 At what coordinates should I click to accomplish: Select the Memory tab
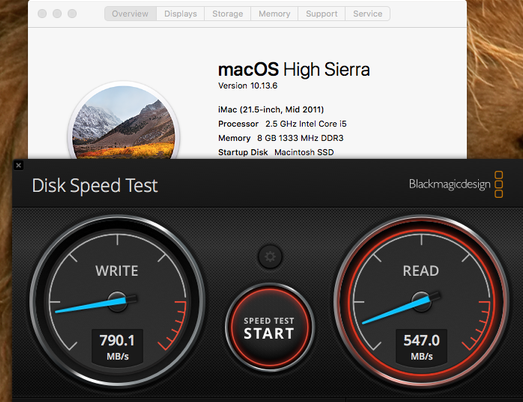pos(274,14)
